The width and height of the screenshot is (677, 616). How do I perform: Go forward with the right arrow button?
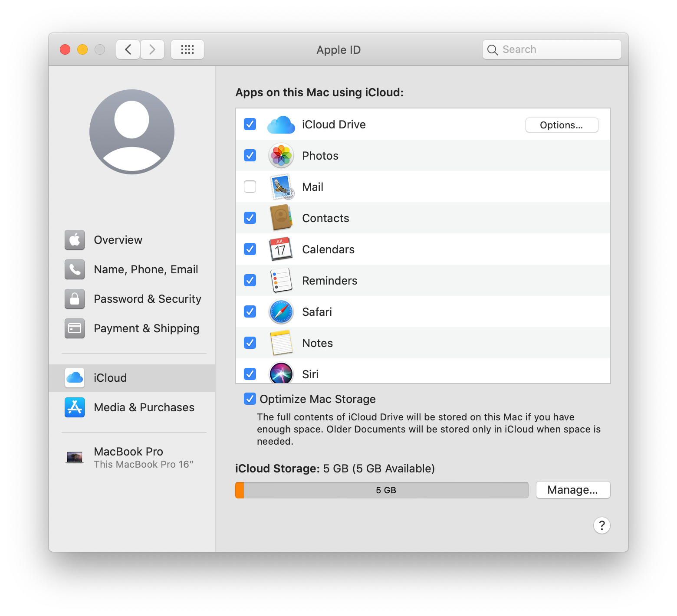coord(152,49)
